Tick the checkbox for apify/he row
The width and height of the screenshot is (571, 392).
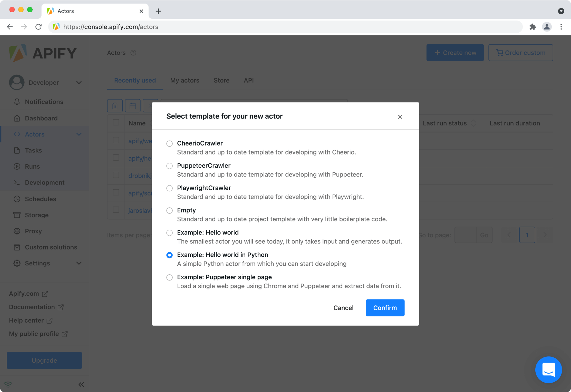pyautogui.click(x=116, y=158)
